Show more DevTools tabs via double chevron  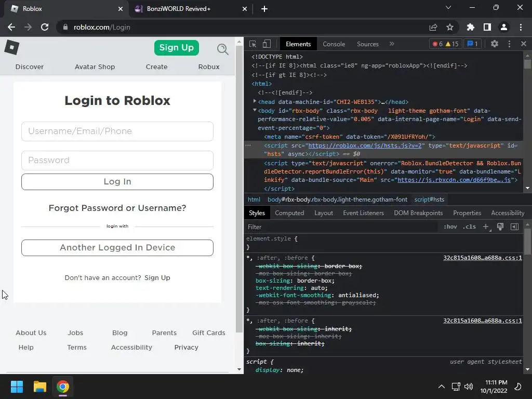coord(392,44)
